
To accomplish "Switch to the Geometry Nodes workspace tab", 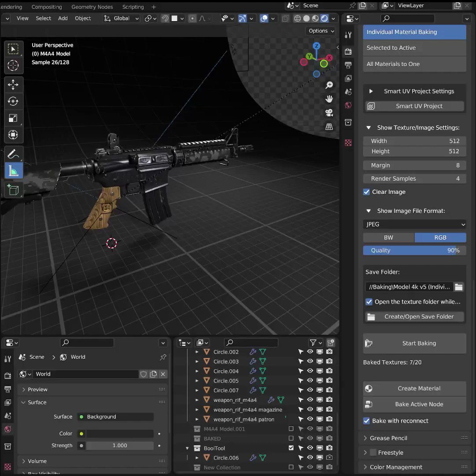I will coord(92,7).
